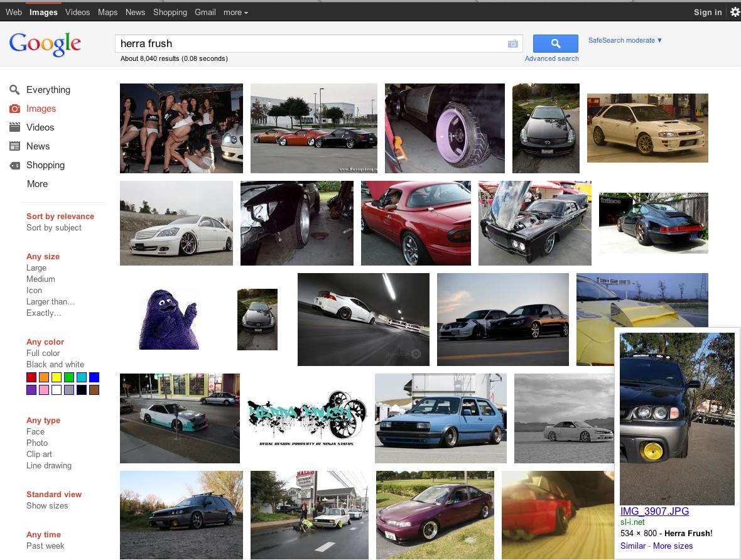Pick the red color swatch
This screenshot has height=560, width=741.
[x=31, y=377]
